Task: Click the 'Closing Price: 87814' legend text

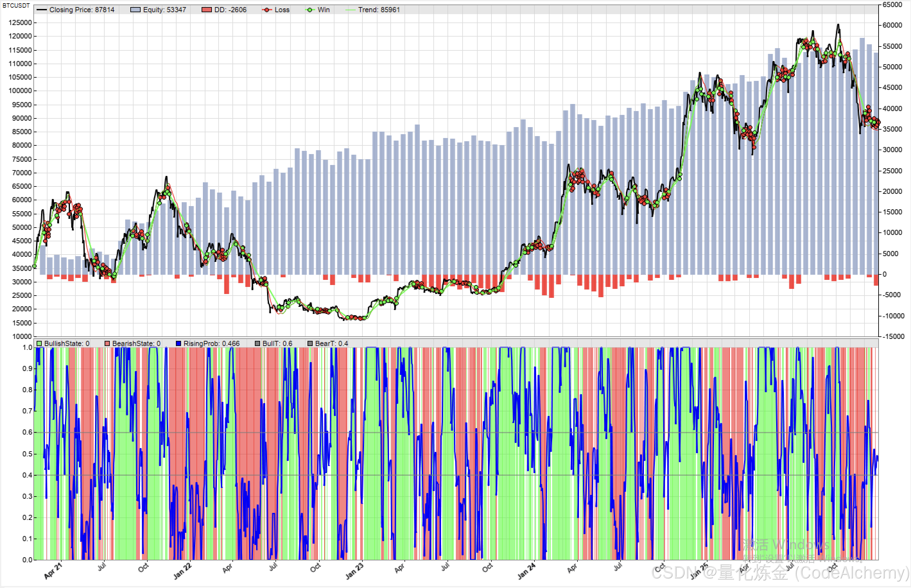Action: pyautogui.click(x=82, y=10)
